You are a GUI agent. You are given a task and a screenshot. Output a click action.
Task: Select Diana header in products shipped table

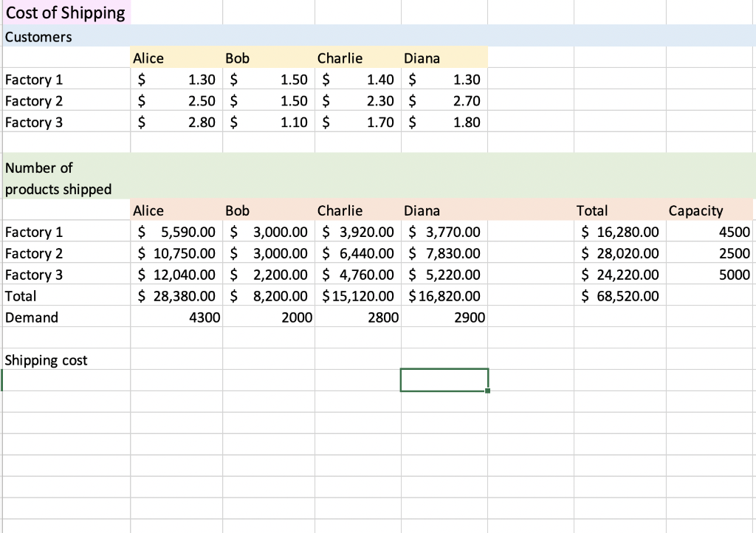(x=444, y=210)
